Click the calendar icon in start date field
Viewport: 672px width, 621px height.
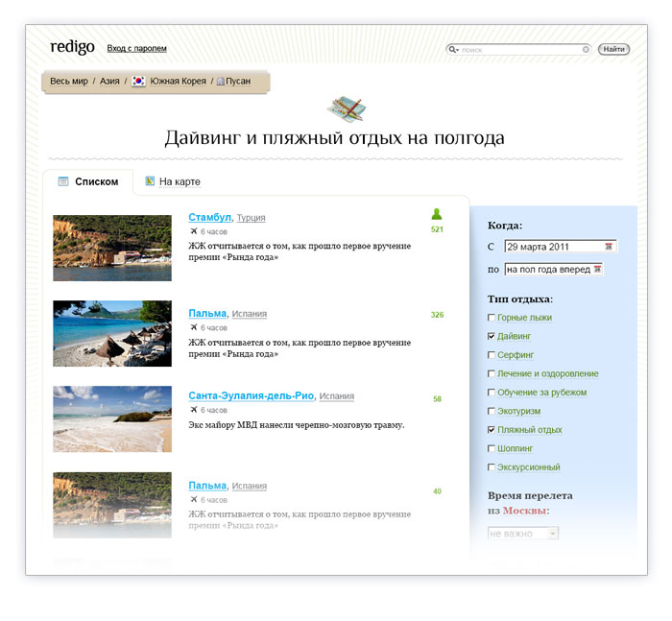[608, 248]
